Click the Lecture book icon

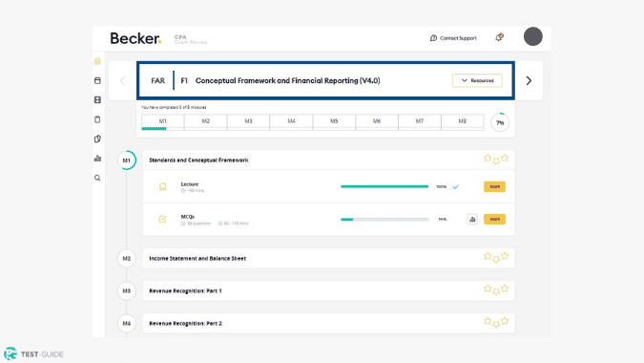tap(162, 186)
